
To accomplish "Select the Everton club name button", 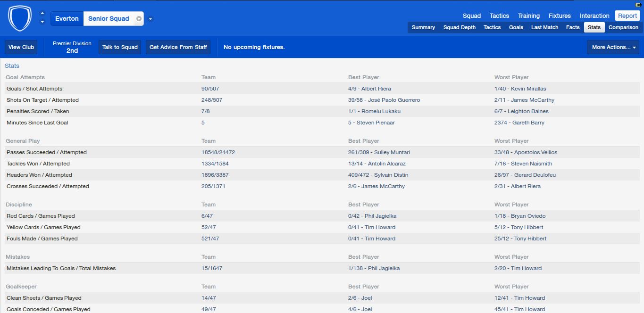I will 67,19.
